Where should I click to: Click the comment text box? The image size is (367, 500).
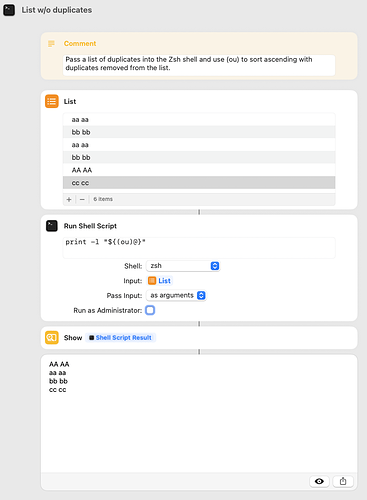click(x=199, y=65)
